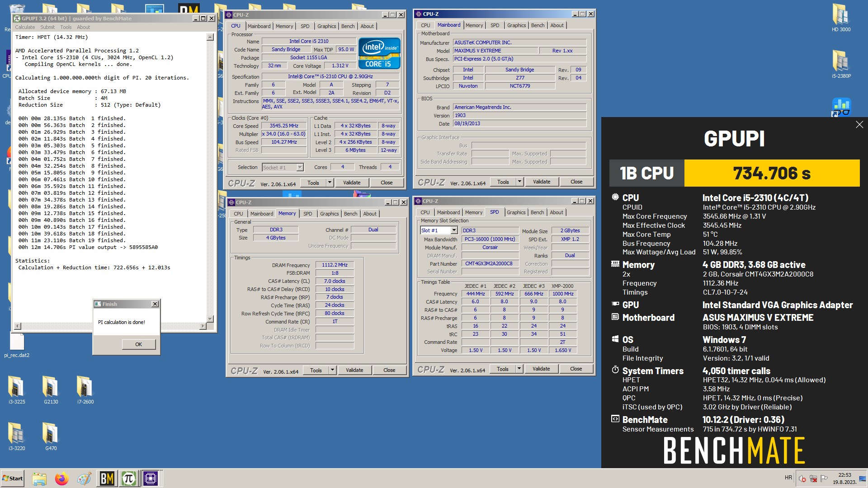The image size is (868, 488).
Task: Click the BenchMate taskbar icon
Action: (x=107, y=479)
